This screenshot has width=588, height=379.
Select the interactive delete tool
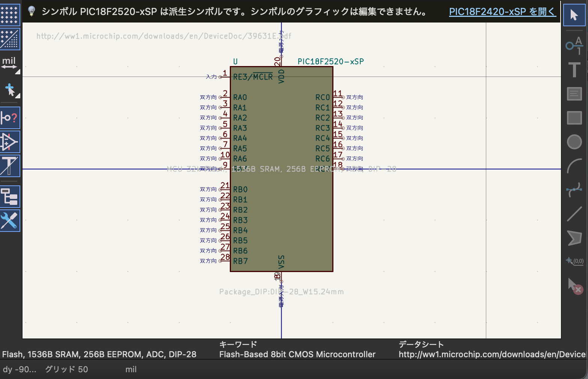[x=575, y=286]
